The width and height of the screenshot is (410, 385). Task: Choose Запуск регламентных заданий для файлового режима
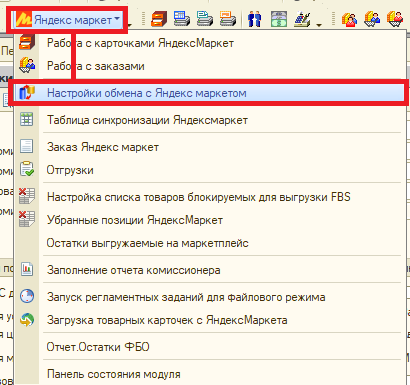pyautogui.click(x=210, y=297)
